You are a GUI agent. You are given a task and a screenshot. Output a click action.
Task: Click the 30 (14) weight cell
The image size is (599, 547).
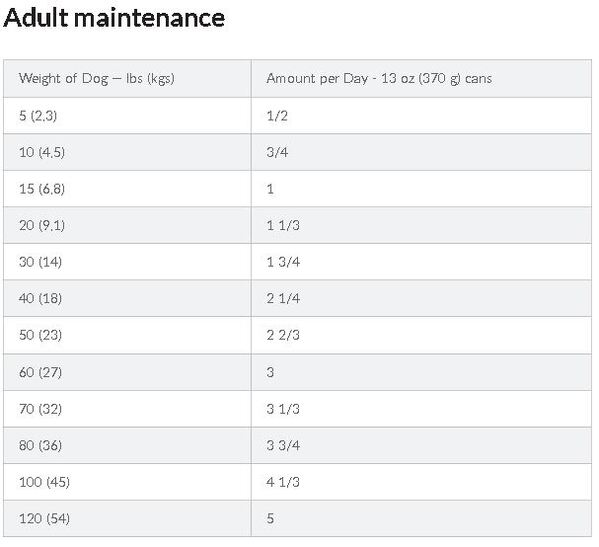(127, 262)
